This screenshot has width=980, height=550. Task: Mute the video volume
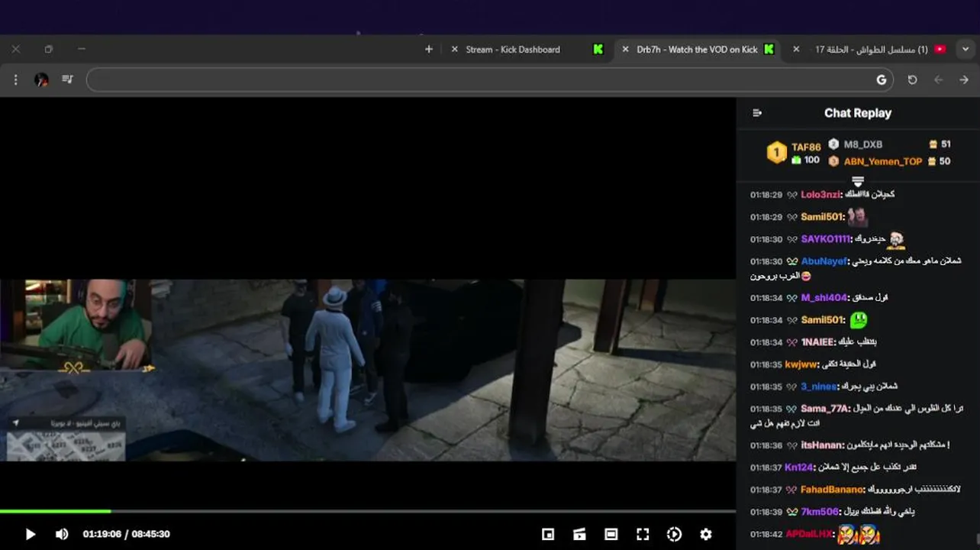pyautogui.click(x=62, y=534)
